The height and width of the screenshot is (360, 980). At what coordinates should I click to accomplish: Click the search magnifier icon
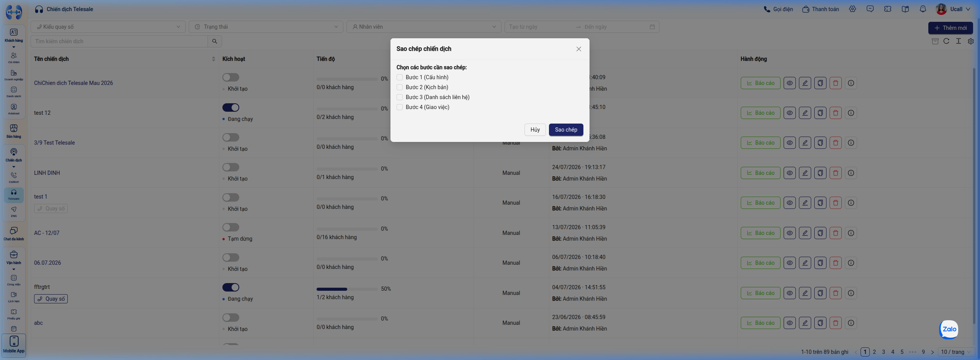(x=214, y=41)
